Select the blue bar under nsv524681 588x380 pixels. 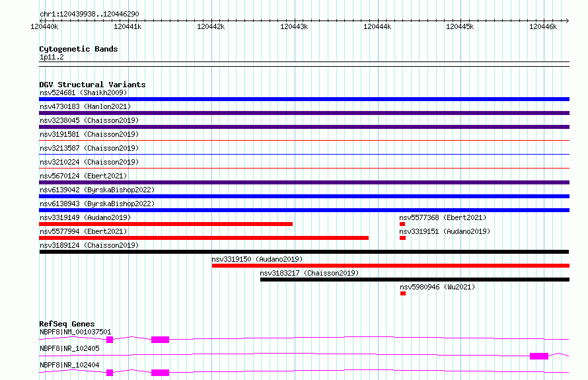pyautogui.click(x=304, y=99)
